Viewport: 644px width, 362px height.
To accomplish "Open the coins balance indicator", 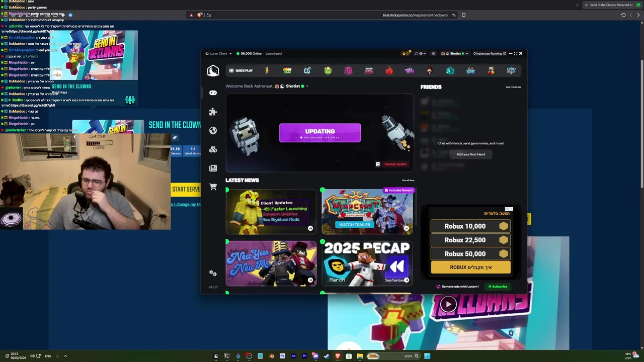I will pyautogui.click(x=406, y=53).
